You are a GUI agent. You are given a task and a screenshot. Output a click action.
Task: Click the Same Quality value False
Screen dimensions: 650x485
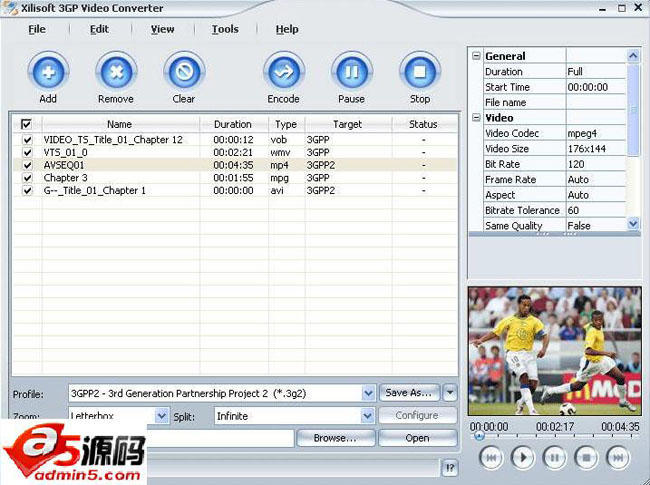596,226
